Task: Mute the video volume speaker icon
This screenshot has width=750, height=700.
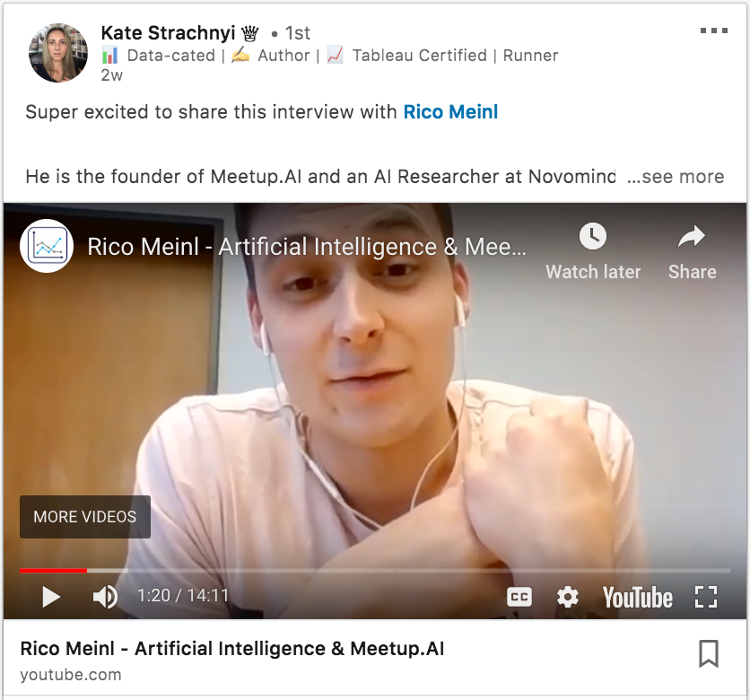Action: (x=105, y=597)
